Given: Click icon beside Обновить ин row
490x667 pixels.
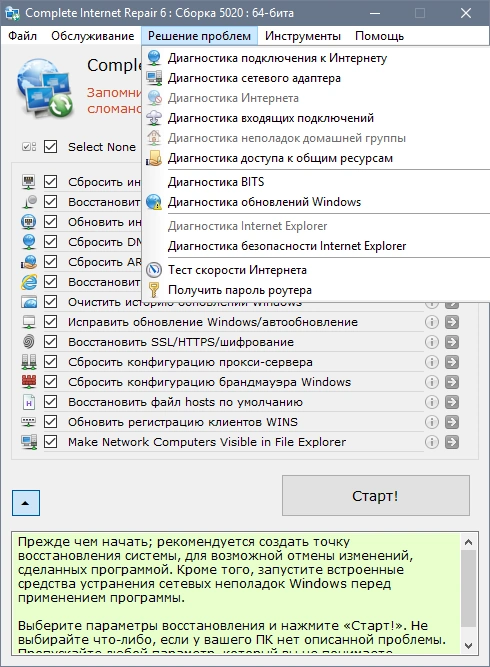Looking at the screenshot, I should (29, 222).
